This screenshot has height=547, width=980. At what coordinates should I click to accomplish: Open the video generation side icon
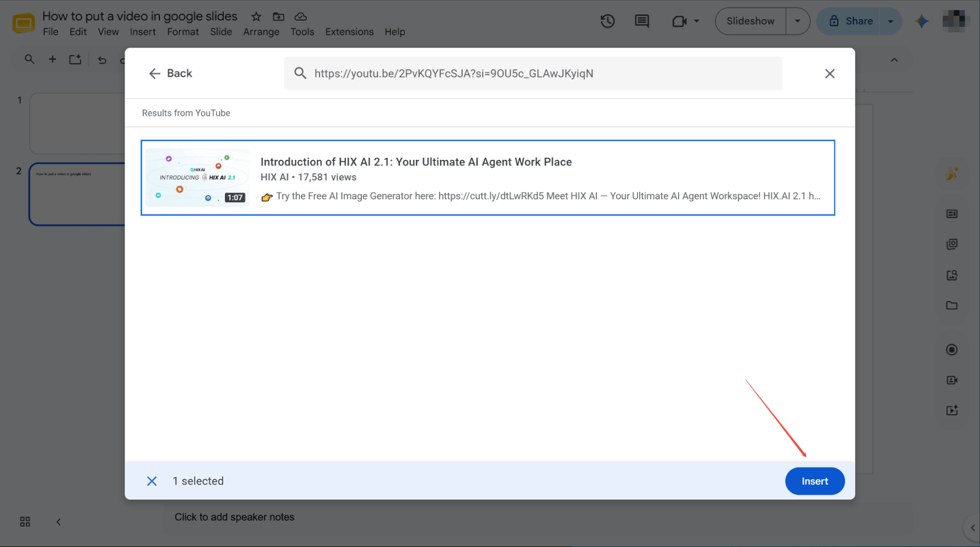click(952, 410)
